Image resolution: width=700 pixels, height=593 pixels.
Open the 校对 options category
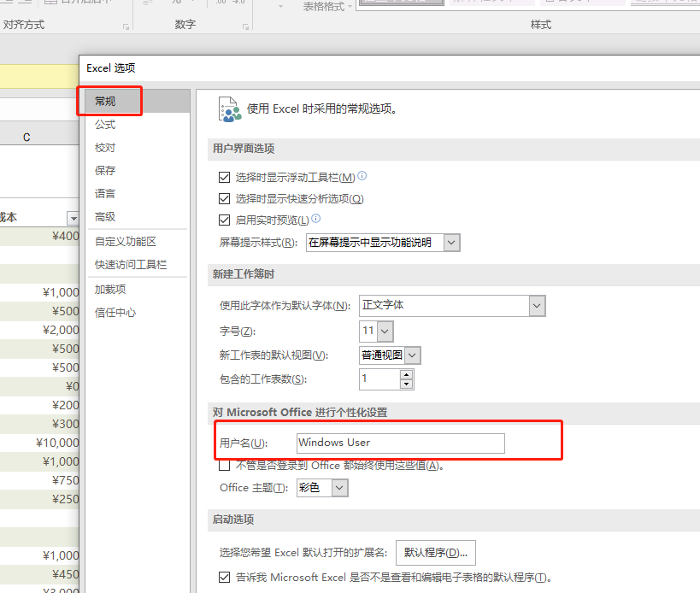(105, 148)
